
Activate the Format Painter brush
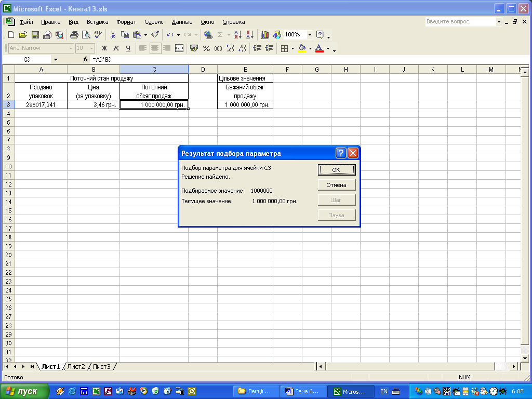pyautogui.click(x=155, y=35)
